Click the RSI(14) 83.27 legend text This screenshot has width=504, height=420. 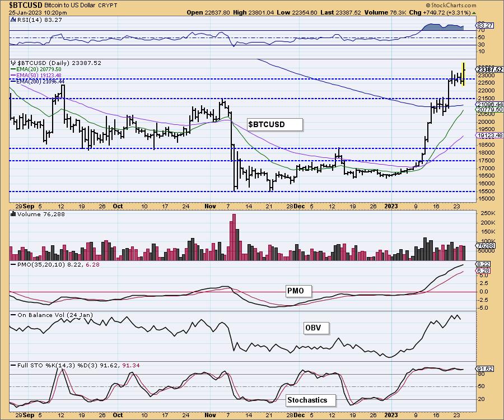[39, 20]
